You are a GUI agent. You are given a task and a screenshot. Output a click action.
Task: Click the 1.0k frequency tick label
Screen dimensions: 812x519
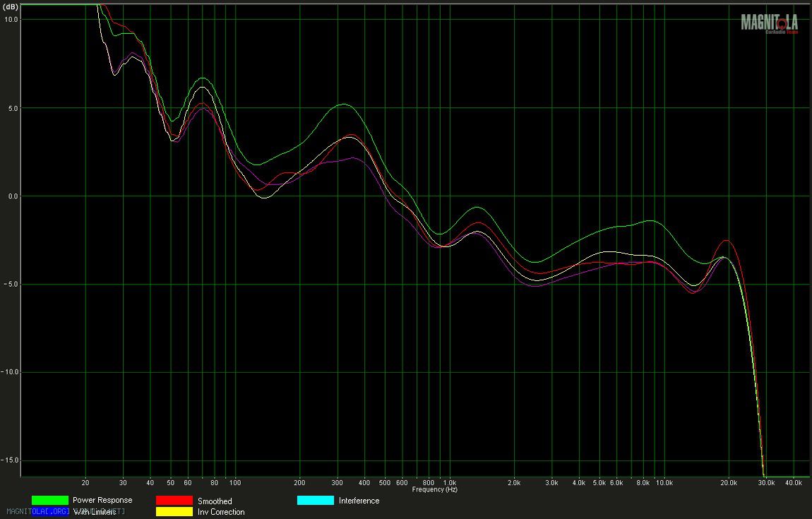tap(450, 482)
